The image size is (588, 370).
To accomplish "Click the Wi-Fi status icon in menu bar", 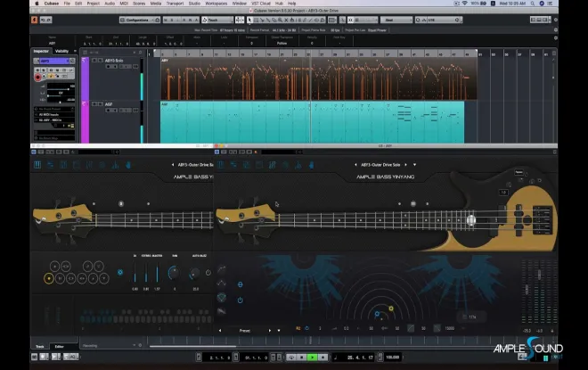I will [x=464, y=4].
